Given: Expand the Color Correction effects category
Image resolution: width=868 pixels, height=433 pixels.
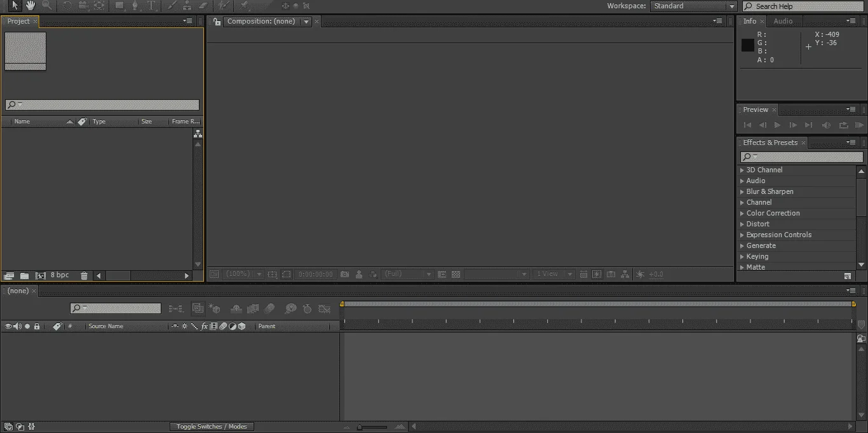Looking at the screenshot, I should pos(742,213).
